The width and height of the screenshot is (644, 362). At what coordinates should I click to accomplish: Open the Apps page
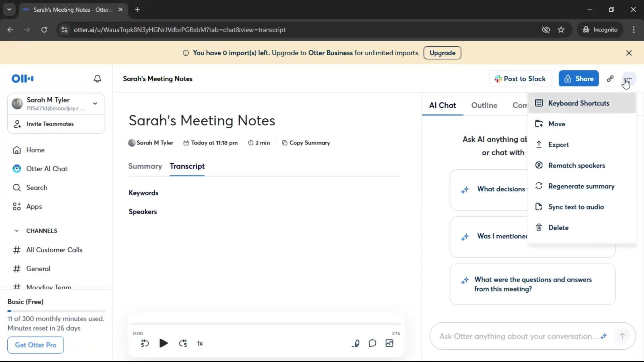27,206
